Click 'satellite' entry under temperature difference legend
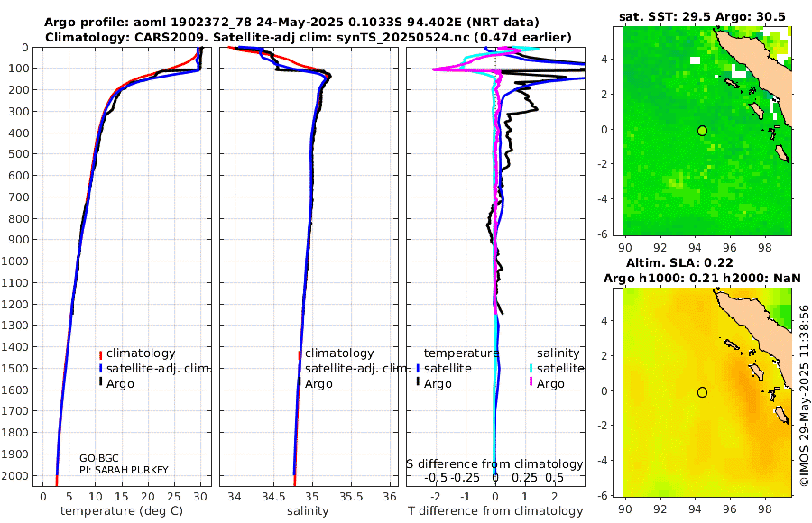This screenshot has height=523, width=812. tap(448, 369)
